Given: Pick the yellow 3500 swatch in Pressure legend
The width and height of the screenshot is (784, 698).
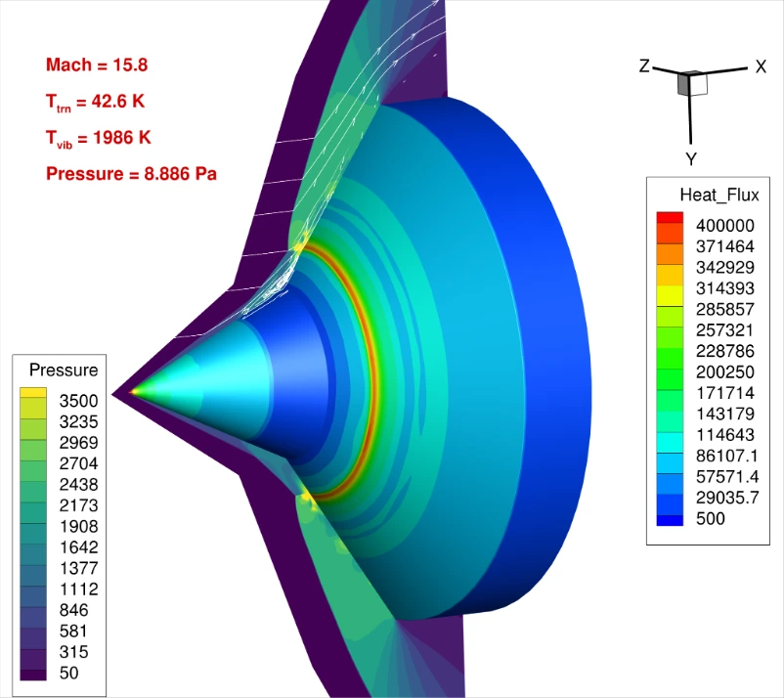Looking at the screenshot, I should click(x=33, y=399).
